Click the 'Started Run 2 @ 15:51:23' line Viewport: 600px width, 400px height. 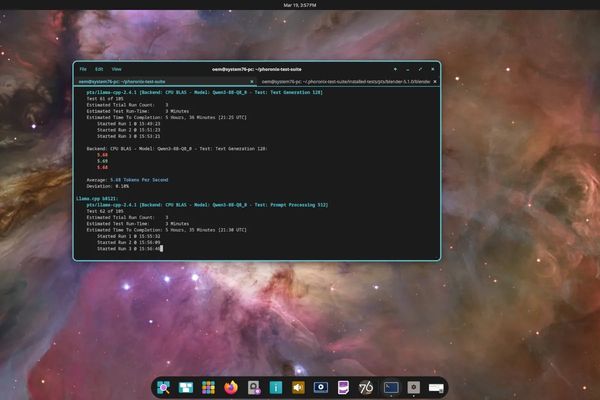coord(129,130)
